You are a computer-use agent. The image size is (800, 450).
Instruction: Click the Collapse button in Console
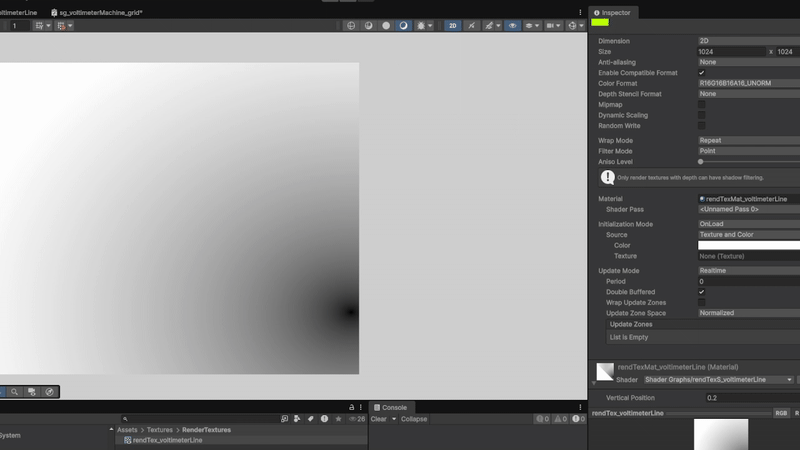414,419
